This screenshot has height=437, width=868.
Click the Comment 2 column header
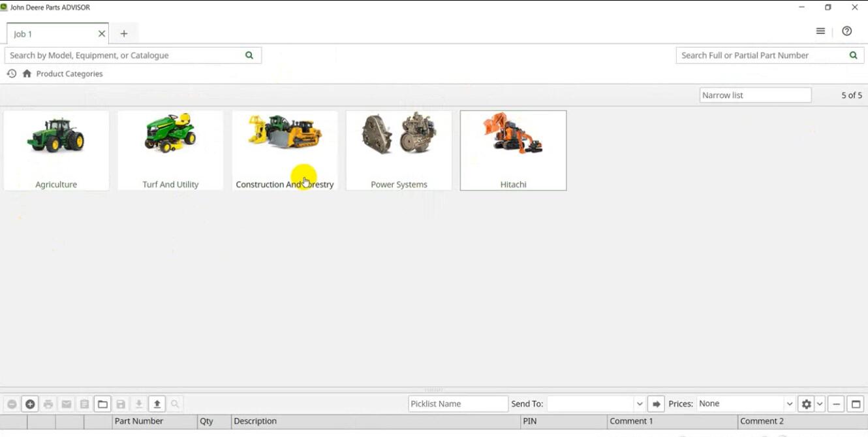tap(803, 421)
